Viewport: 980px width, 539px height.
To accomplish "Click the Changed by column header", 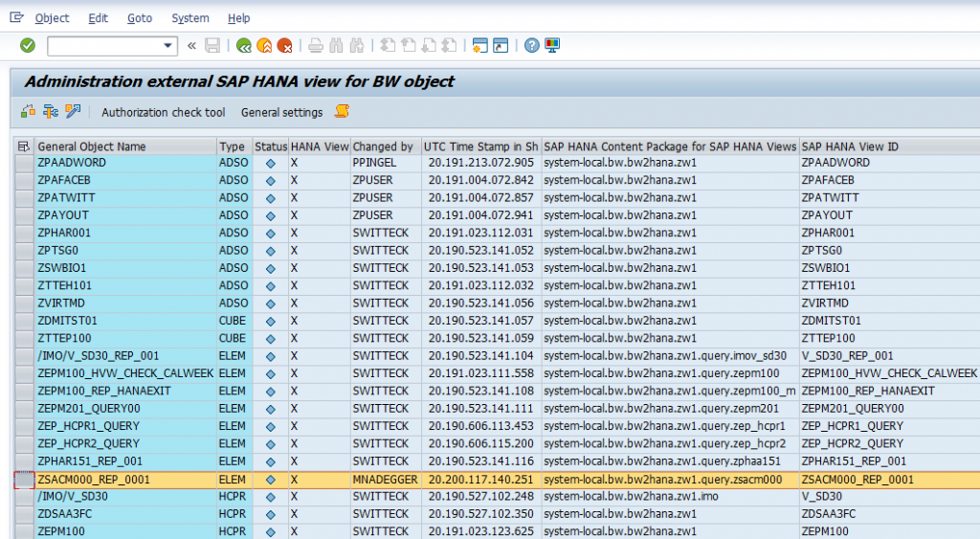I will tap(386, 146).
